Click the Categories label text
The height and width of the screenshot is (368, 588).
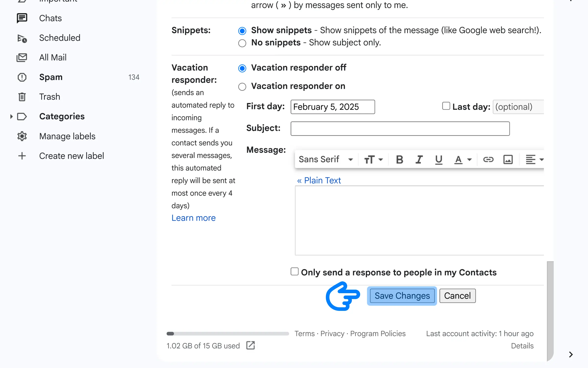point(62,117)
